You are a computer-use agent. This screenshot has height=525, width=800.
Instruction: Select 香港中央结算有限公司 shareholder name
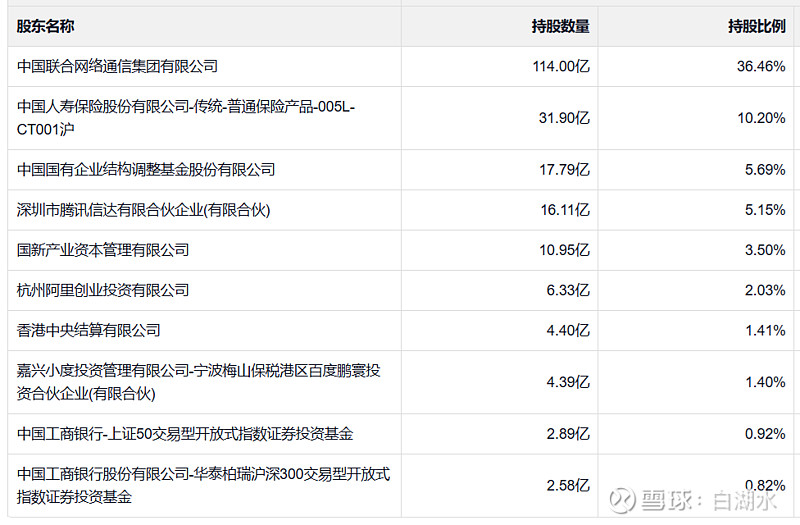(x=89, y=331)
